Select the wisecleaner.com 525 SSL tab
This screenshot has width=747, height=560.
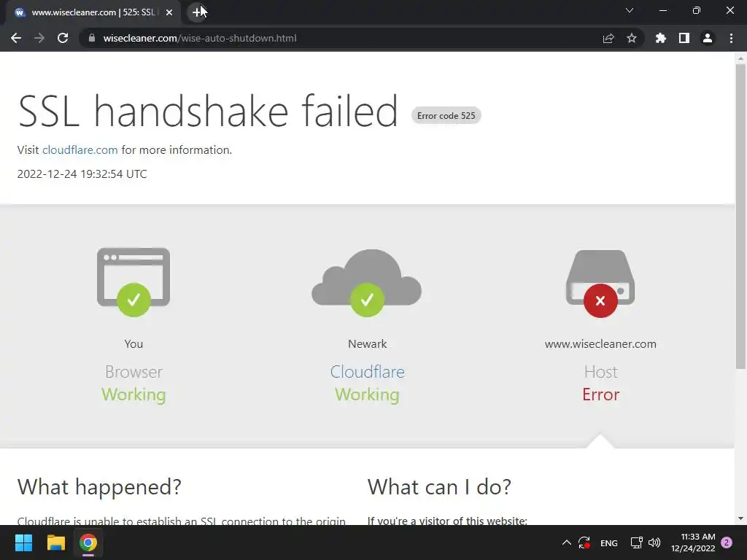93,12
